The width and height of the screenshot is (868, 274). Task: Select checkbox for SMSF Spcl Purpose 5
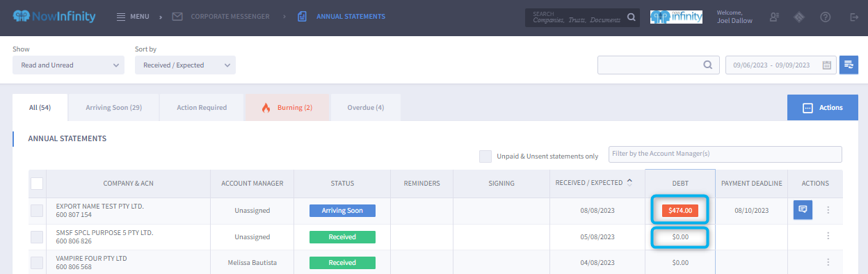[x=37, y=237]
